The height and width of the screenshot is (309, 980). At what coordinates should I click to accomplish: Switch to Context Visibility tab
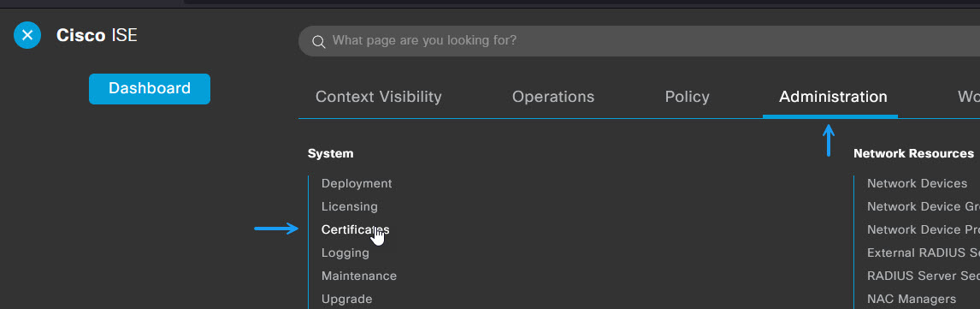(x=378, y=97)
